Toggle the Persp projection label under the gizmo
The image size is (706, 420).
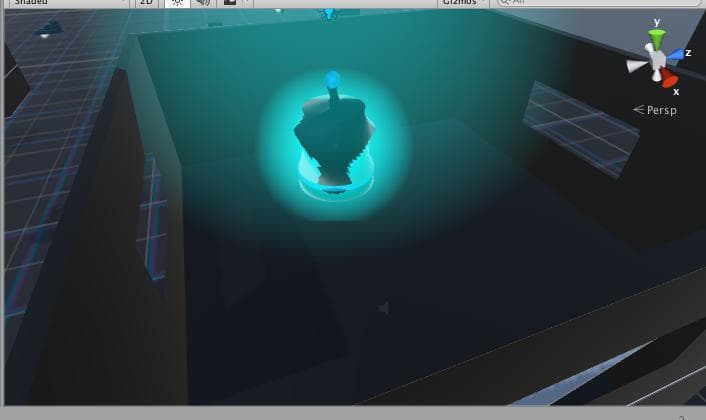point(656,110)
